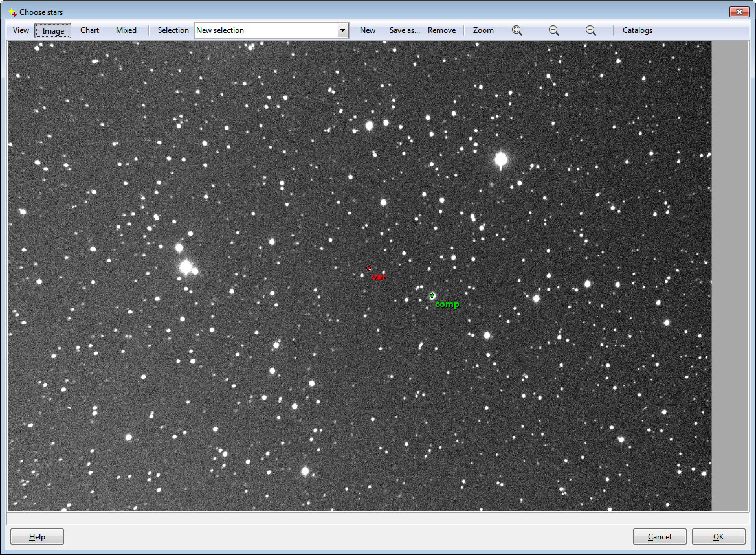Switch to Mixed view mode

pyautogui.click(x=126, y=30)
